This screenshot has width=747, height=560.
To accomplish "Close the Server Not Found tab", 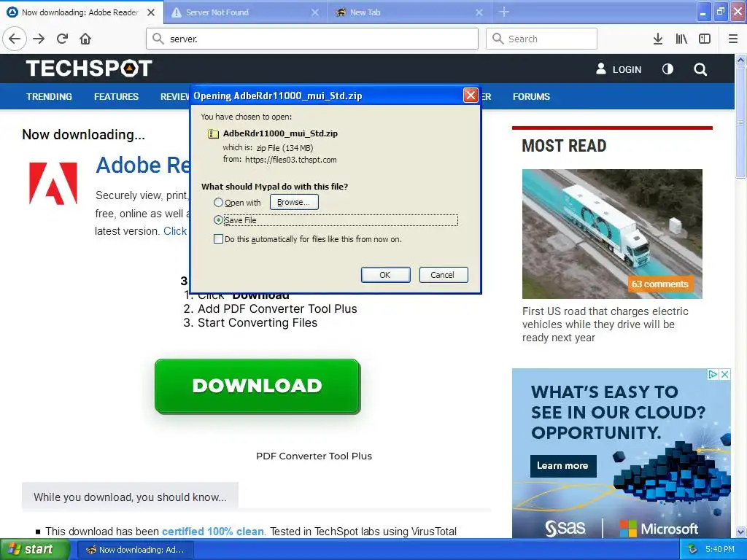I will 315,12.
